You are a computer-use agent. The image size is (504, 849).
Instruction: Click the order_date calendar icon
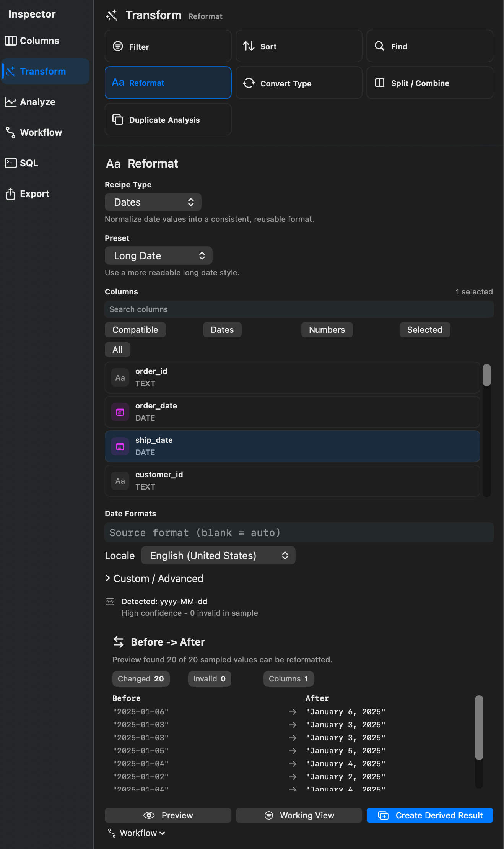tap(120, 412)
